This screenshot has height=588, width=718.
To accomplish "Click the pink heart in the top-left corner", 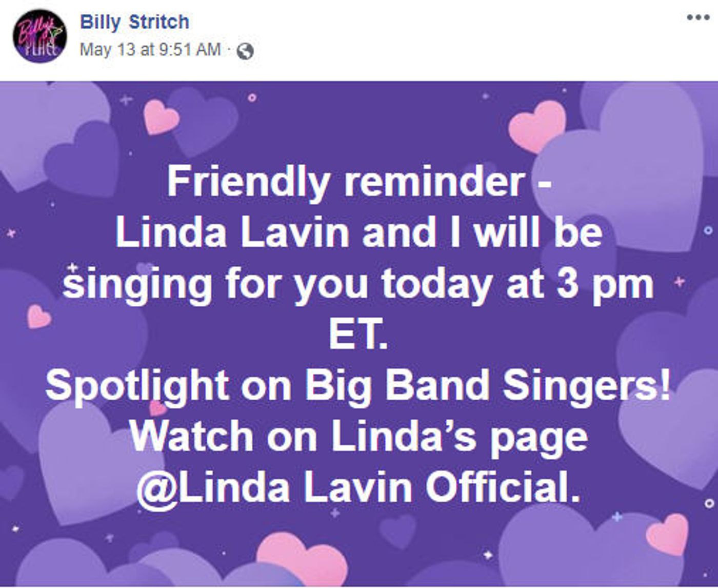I will (x=161, y=117).
